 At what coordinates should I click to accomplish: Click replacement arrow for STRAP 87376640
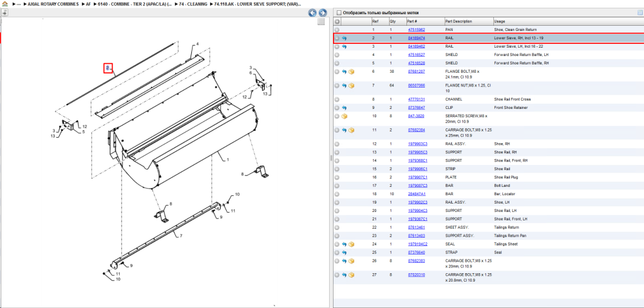coord(344,252)
